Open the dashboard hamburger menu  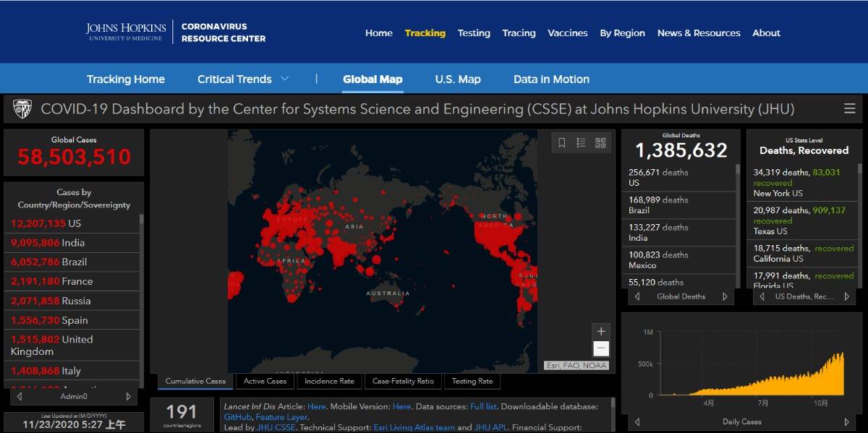point(850,108)
